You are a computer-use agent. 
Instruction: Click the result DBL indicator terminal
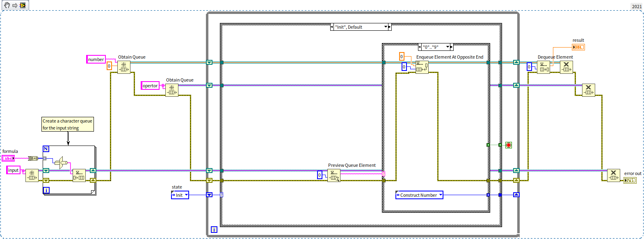coord(578,47)
